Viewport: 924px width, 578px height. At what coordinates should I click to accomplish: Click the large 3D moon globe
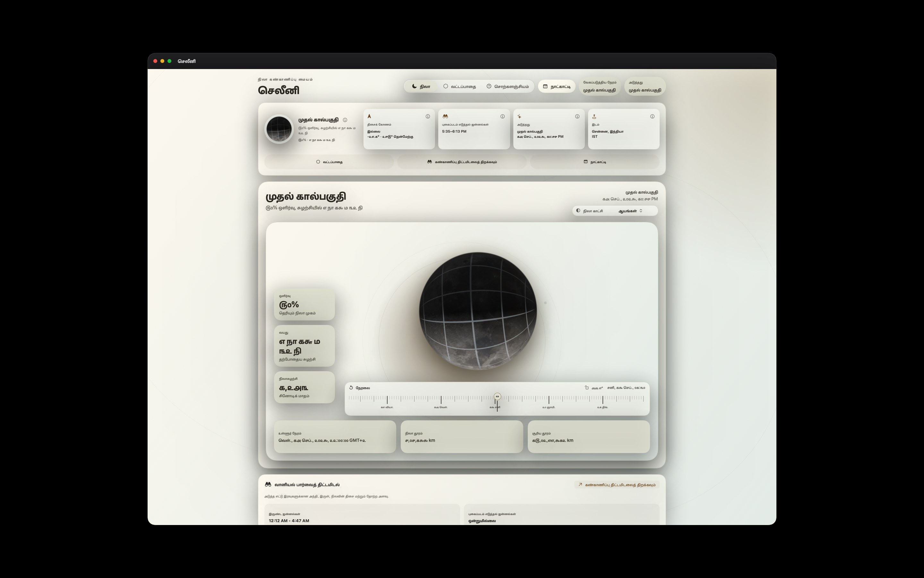[x=478, y=311]
